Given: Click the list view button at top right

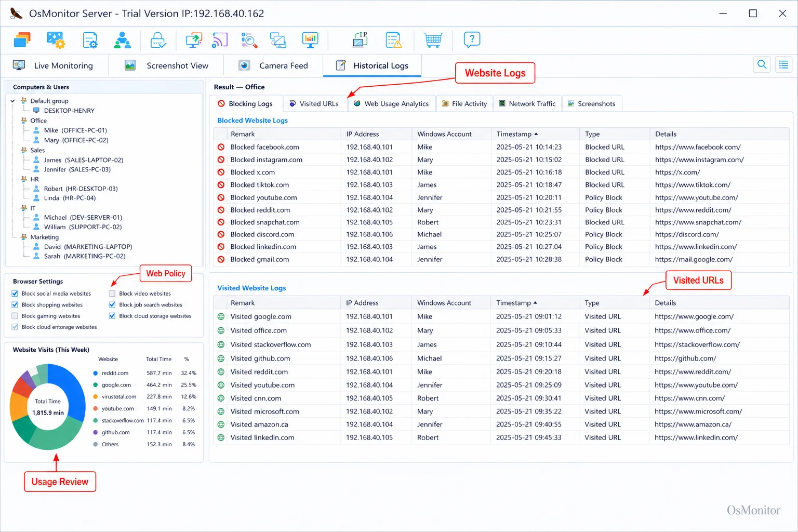Looking at the screenshot, I should pos(784,64).
